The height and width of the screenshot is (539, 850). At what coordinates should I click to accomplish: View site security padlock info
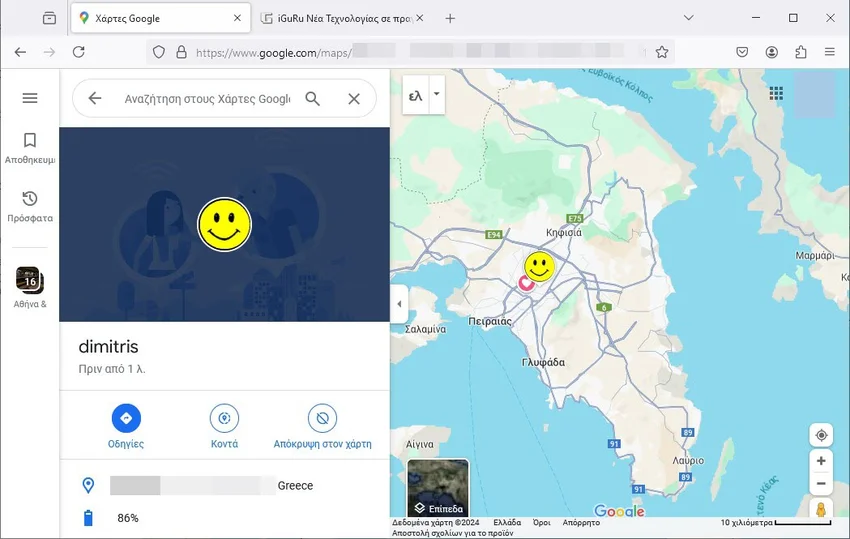pos(181,52)
